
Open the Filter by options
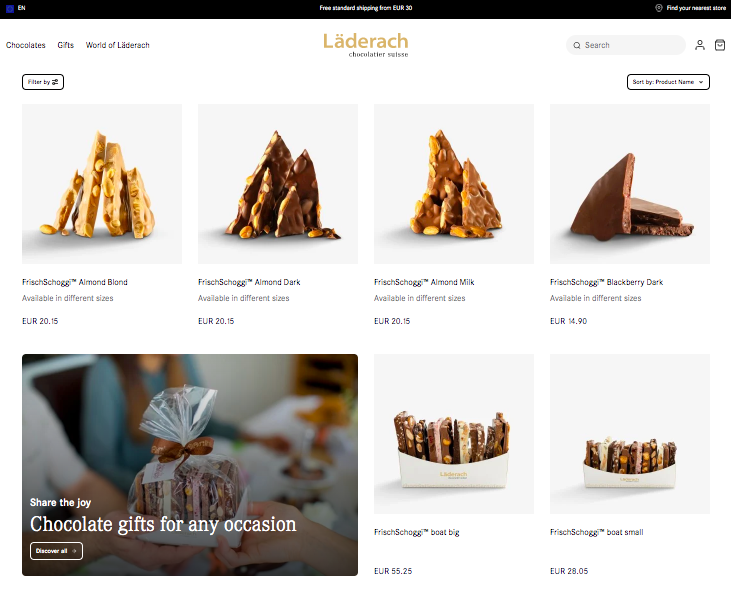point(43,82)
